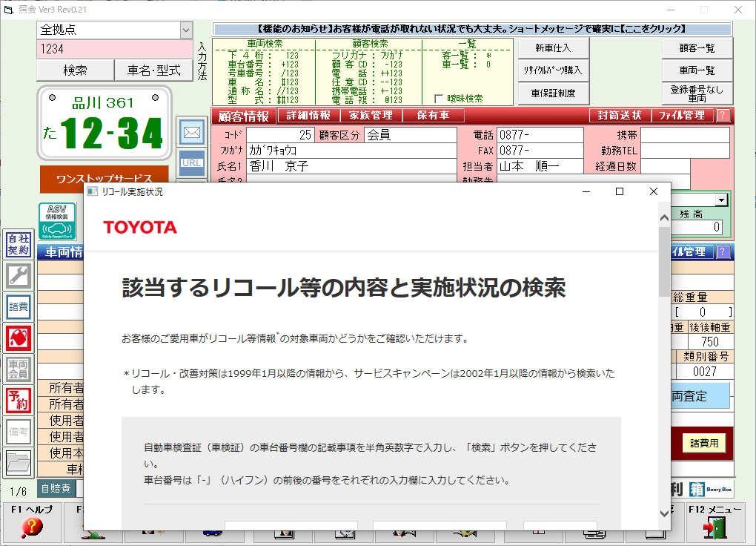This screenshot has width=756, height=546.
Task: Switch to the 顧客情報 tab
Action: 244,116
